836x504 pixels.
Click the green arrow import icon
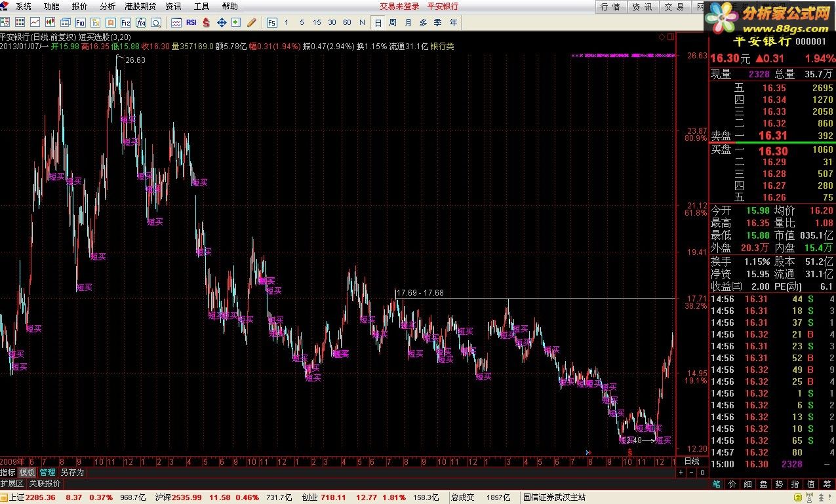tap(236, 22)
